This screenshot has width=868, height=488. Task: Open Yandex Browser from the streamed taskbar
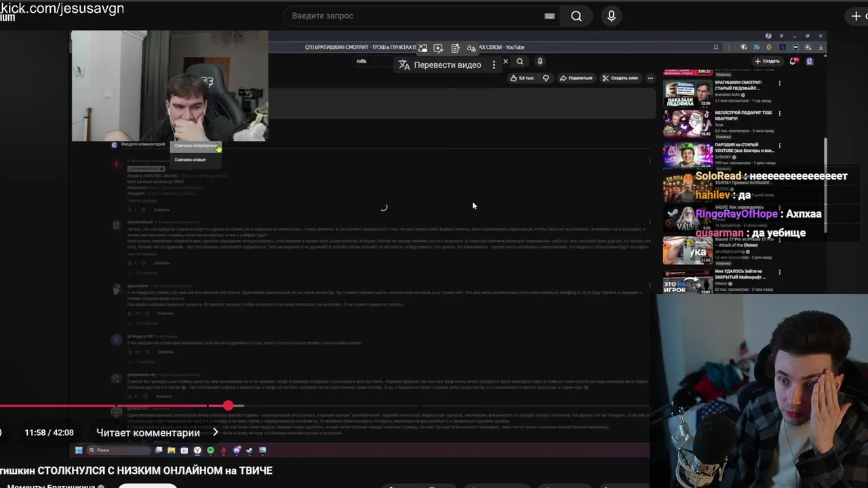pos(197,450)
